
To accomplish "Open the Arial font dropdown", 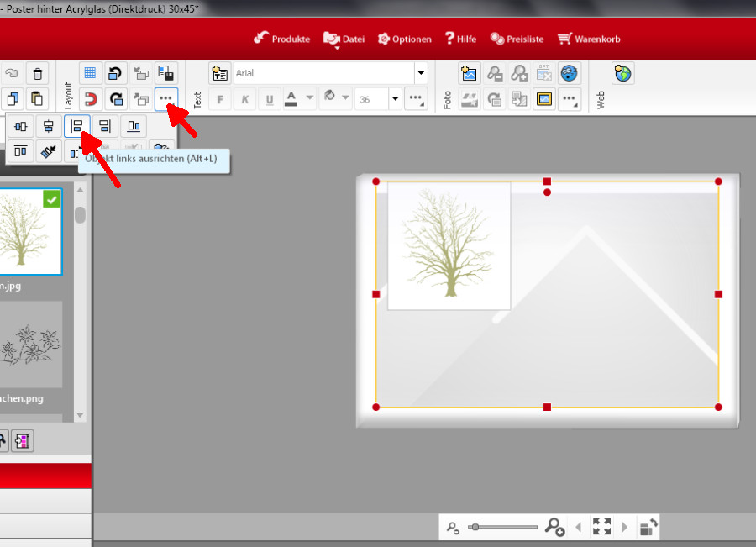I will point(421,74).
